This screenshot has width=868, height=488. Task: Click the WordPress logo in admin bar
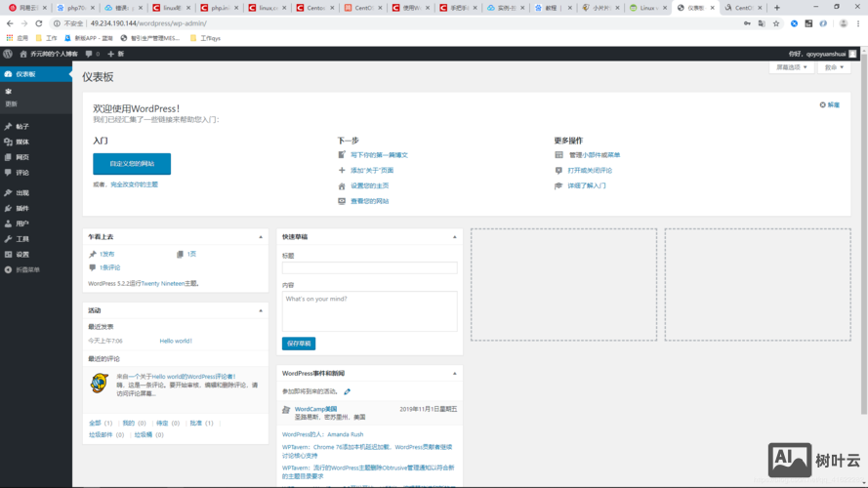click(x=8, y=54)
